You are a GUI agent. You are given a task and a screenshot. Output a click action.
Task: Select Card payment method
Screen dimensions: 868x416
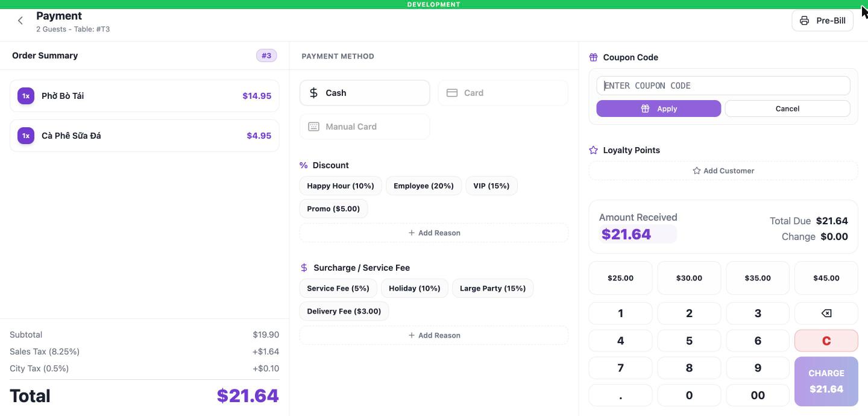(x=503, y=93)
